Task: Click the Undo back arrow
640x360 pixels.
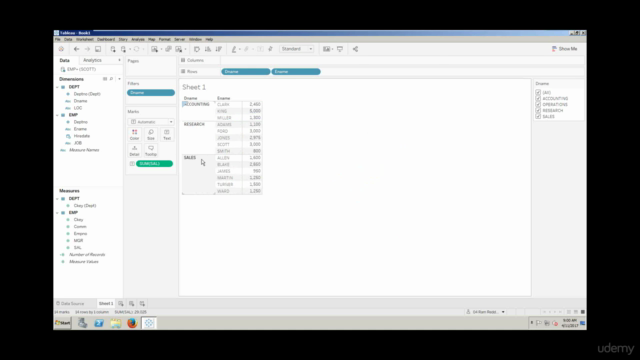Action: [76, 49]
